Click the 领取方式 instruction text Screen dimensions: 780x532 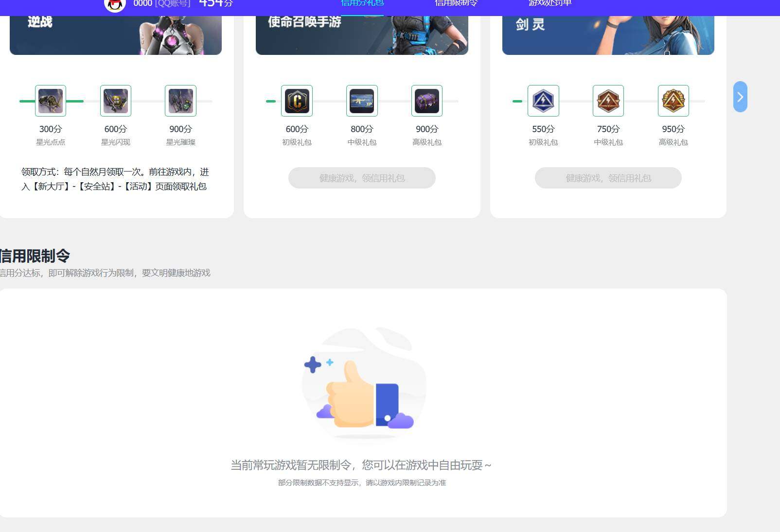115,179
